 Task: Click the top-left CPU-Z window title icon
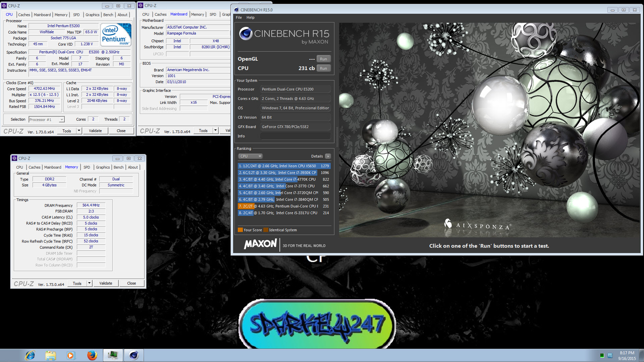4,6
